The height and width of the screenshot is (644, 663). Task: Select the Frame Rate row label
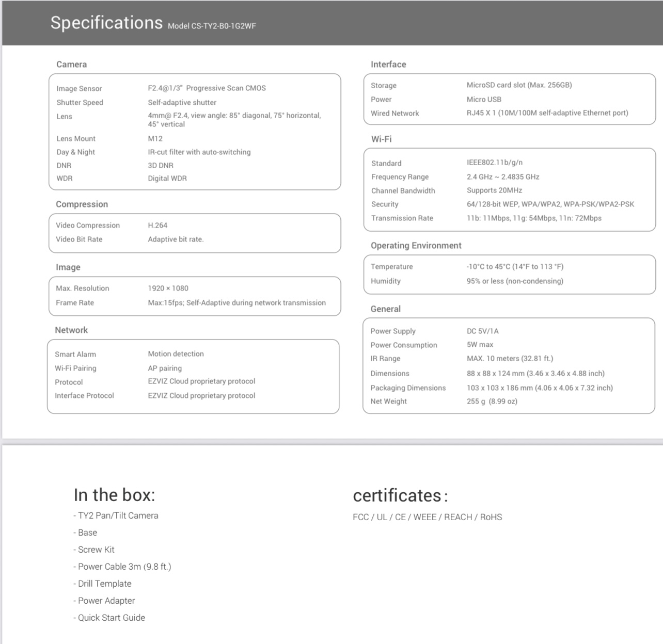tap(75, 303)
